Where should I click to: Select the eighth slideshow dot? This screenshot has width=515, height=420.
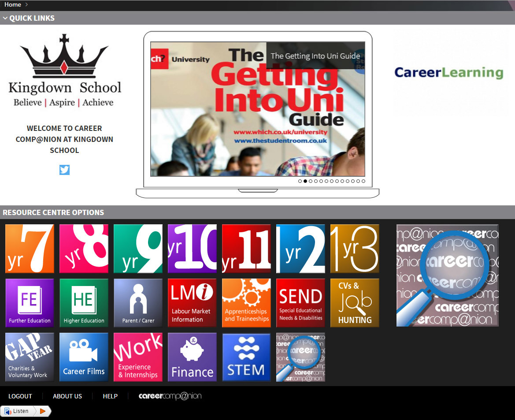coord(337,181)
